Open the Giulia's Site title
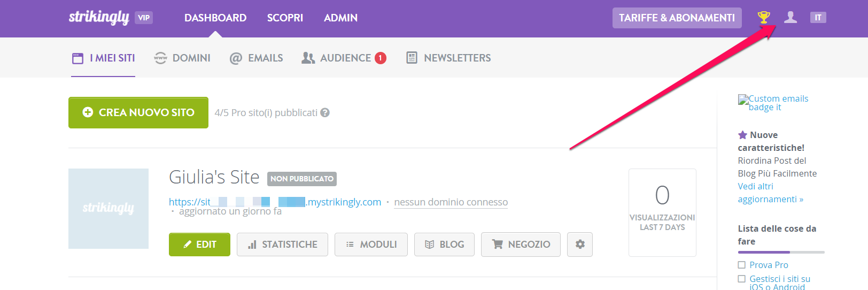Viewport: 868px width, 290px height. (x=214, y=177)
